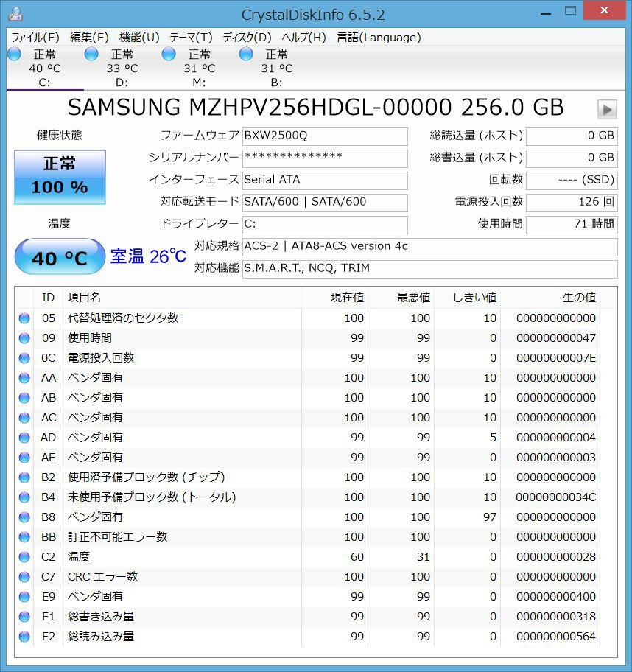Click status icon for attribute F2

[24, 637]
